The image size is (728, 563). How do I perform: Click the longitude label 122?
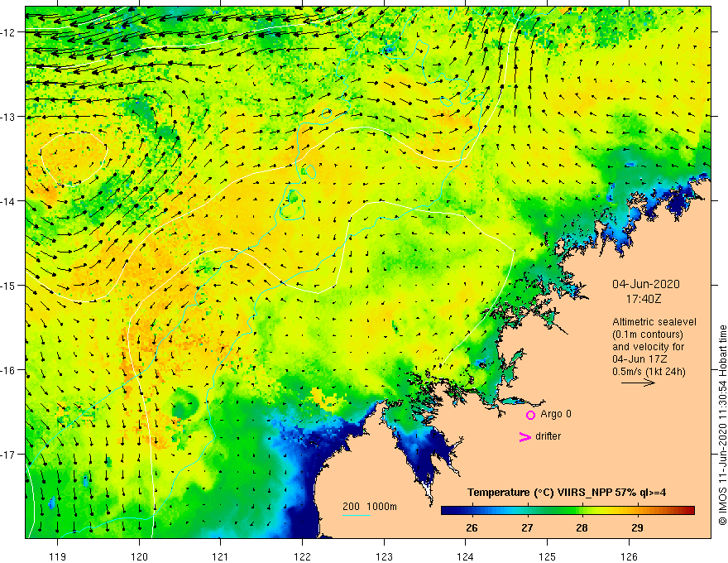302,556
